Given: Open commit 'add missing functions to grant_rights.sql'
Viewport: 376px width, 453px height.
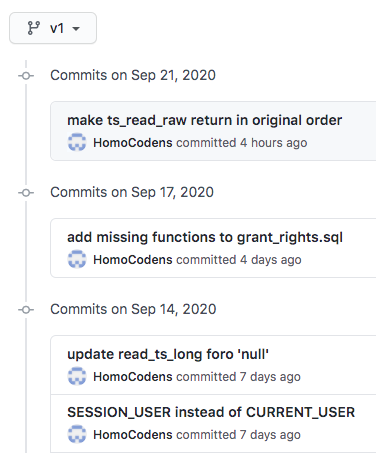Looking at the screenshot, I should [205, 237].
